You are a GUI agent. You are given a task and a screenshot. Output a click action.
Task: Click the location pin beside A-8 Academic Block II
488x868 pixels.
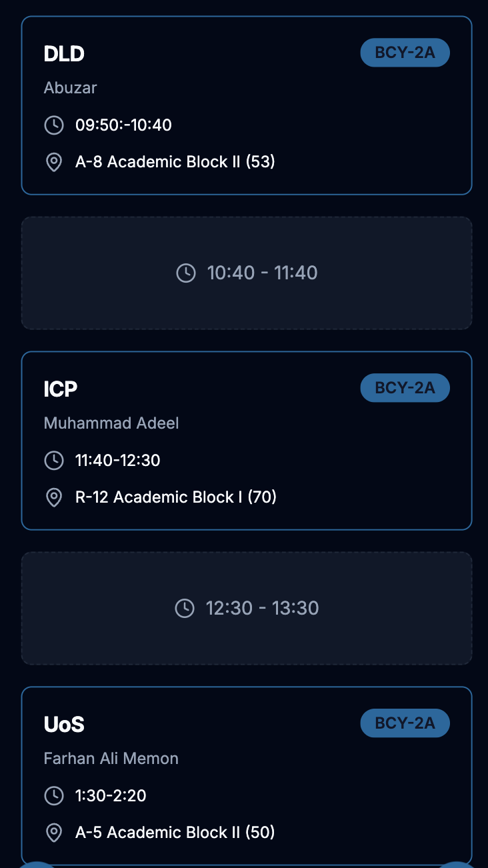pyautogui.click(x=53, y=162)
